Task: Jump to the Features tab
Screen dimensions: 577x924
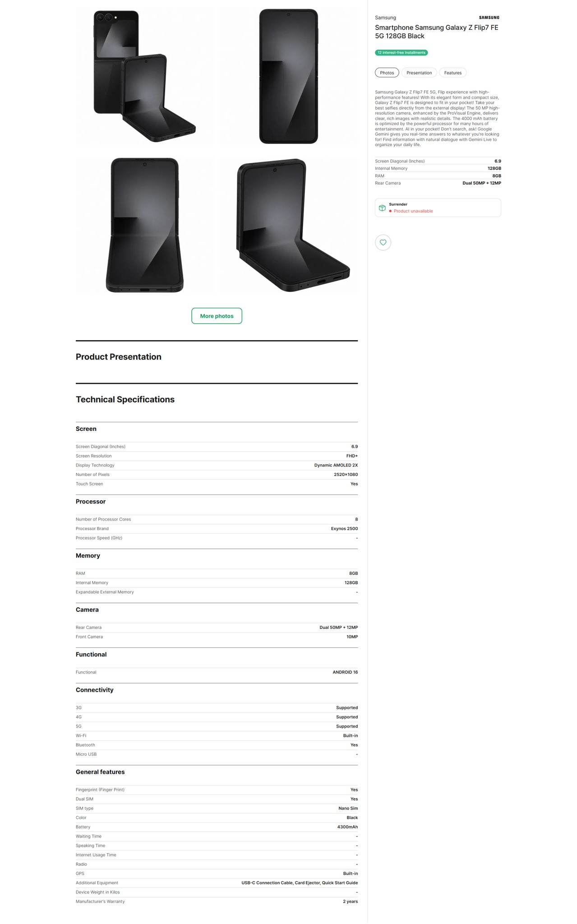Action: point(453,73)
